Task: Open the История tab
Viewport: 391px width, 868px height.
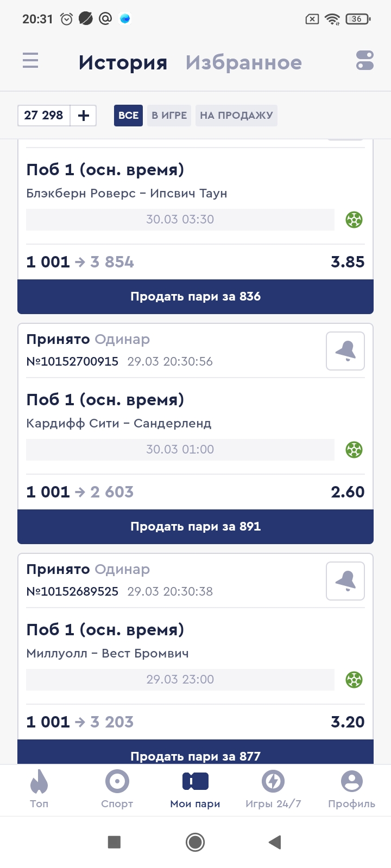Action: (123, 62)
